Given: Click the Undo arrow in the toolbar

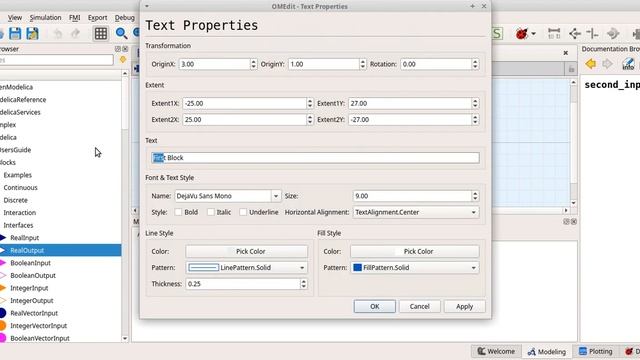Looking at the screenshot, I should (58, 33).
